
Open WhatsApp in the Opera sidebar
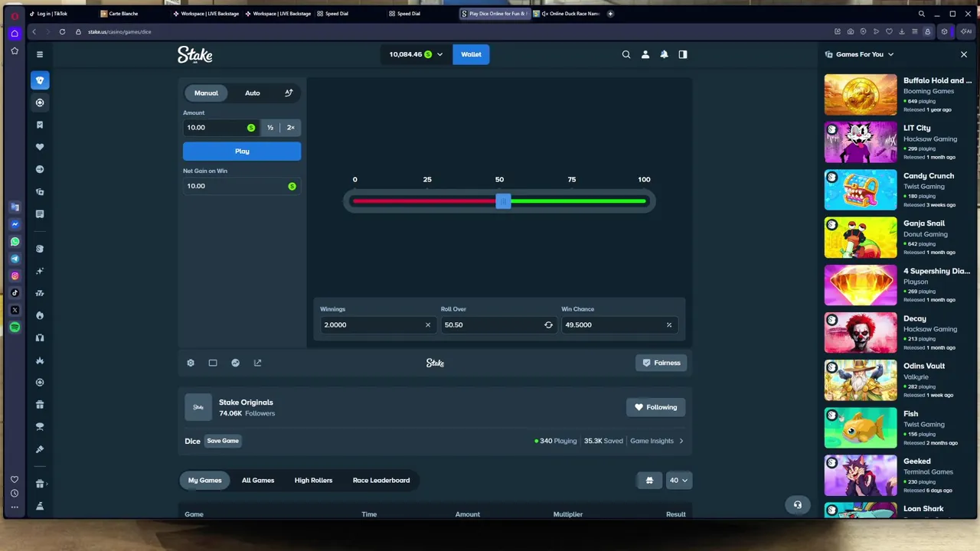(x=15, y=242)
